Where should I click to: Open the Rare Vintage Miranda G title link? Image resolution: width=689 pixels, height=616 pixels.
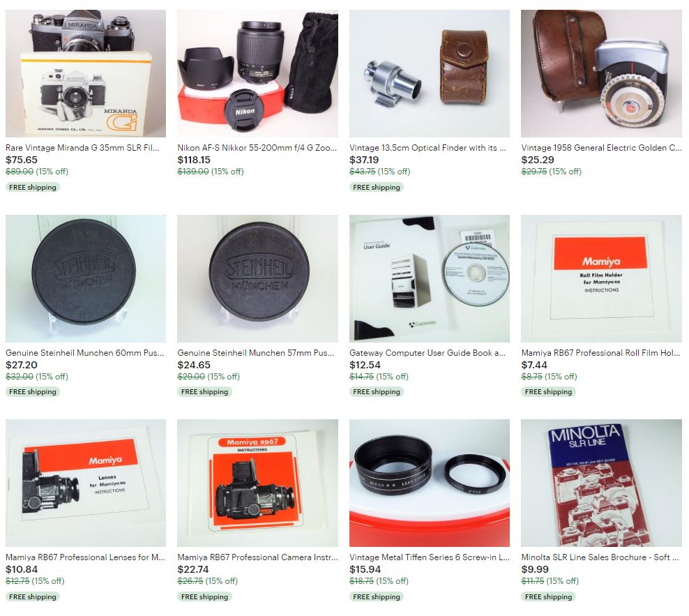[x=82, y=148]
